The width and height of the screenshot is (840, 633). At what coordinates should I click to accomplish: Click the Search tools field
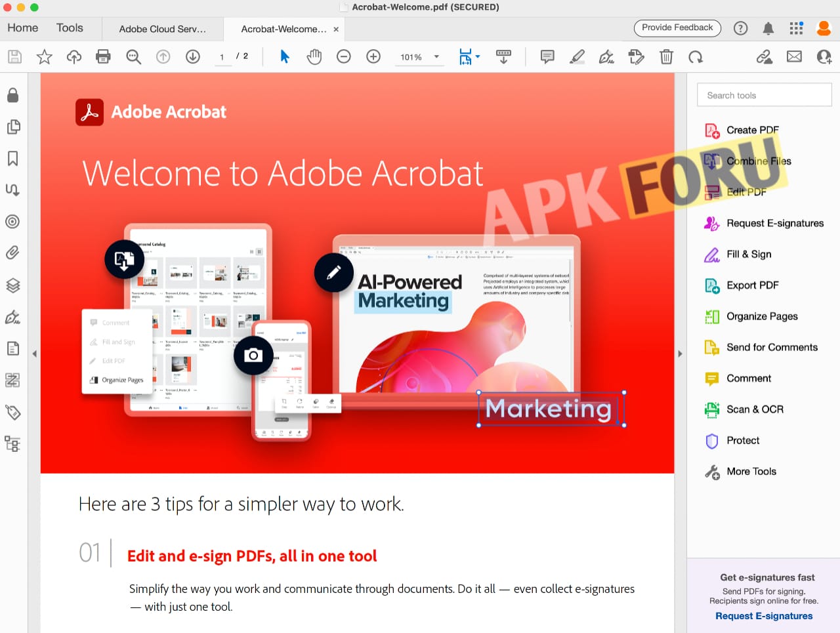765,95
